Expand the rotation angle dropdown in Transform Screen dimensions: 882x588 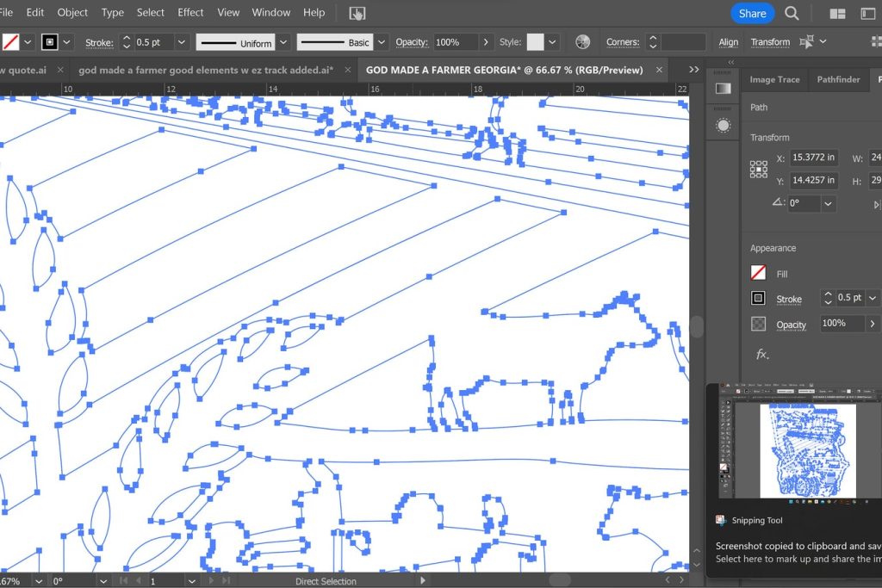coord(828,204)
